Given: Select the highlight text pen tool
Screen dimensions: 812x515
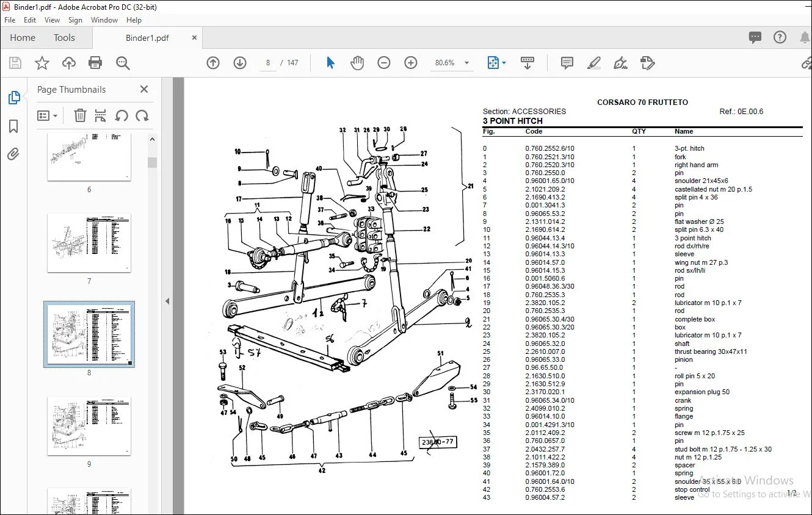Looking at the screenshot, I should point(593,63).
